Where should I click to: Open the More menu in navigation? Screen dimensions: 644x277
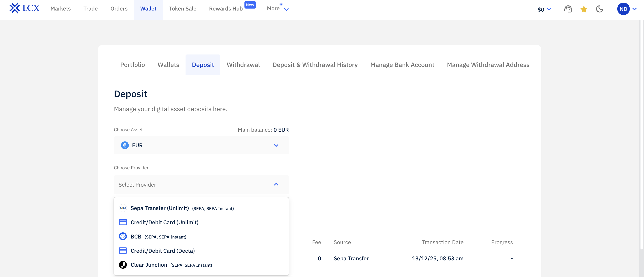[277, 9]
